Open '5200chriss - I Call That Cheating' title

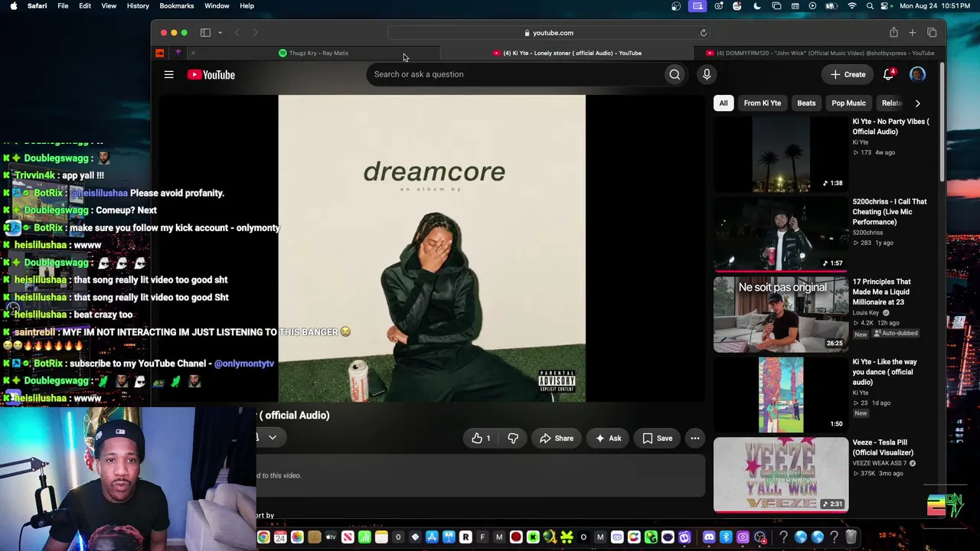[890, 212]
